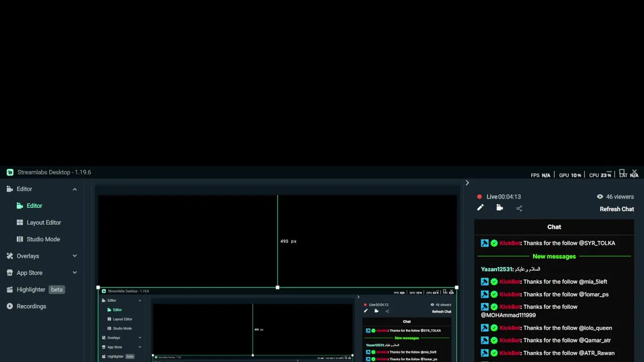Image resolution: width=644 pixels, height=362 pixels.
Task: Click the share icon under the Live timer
Action: click(x=519, y=208)
